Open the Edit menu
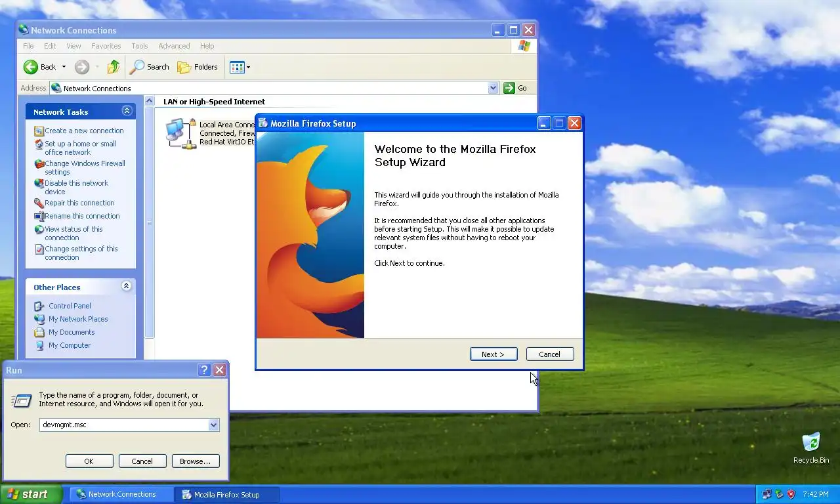Image resolution: width=840 pixels, height=504 pixels. 50,46
